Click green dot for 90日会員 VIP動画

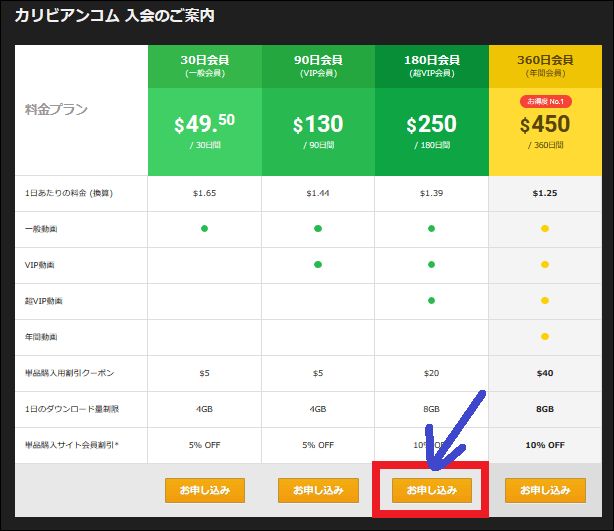318,265
